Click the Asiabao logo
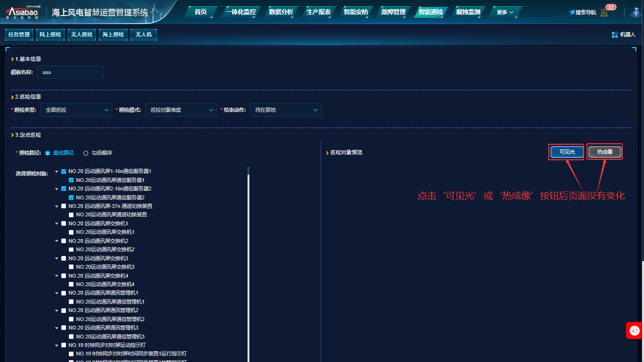Screen dimensions: 644x362 pos(23,12)
